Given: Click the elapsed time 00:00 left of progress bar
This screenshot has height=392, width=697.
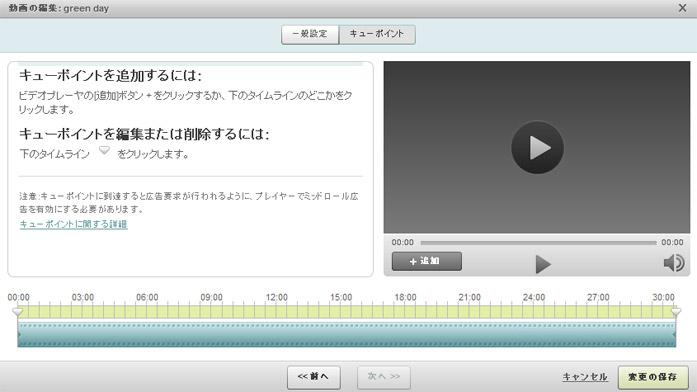Looking at the screenshot, I should 402,242.
